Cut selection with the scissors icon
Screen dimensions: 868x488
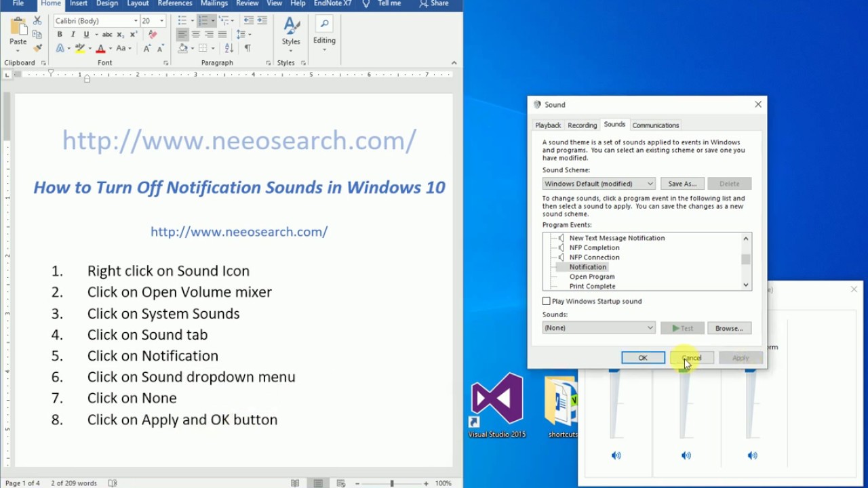click(x=37, y=21)
